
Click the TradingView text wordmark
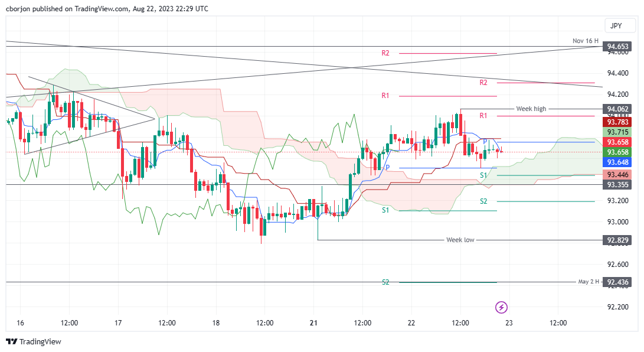pyautogui.click(x=40, y=341)
